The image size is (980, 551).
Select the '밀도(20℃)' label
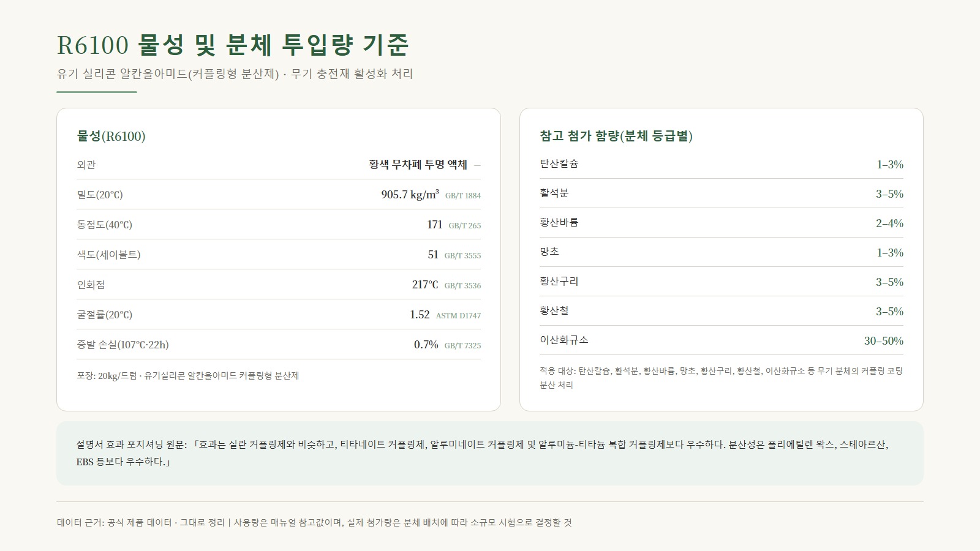click(100, 195)
